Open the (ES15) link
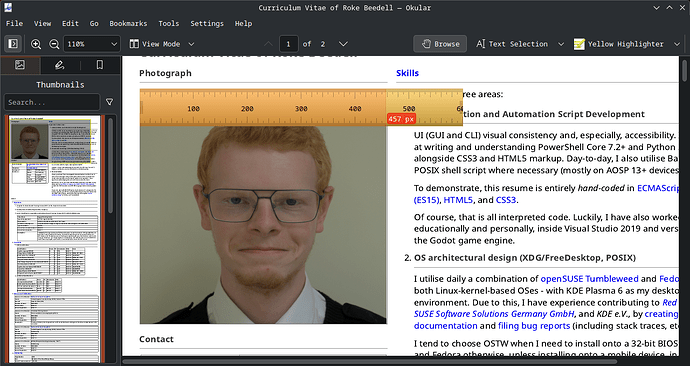 point(426,200)
